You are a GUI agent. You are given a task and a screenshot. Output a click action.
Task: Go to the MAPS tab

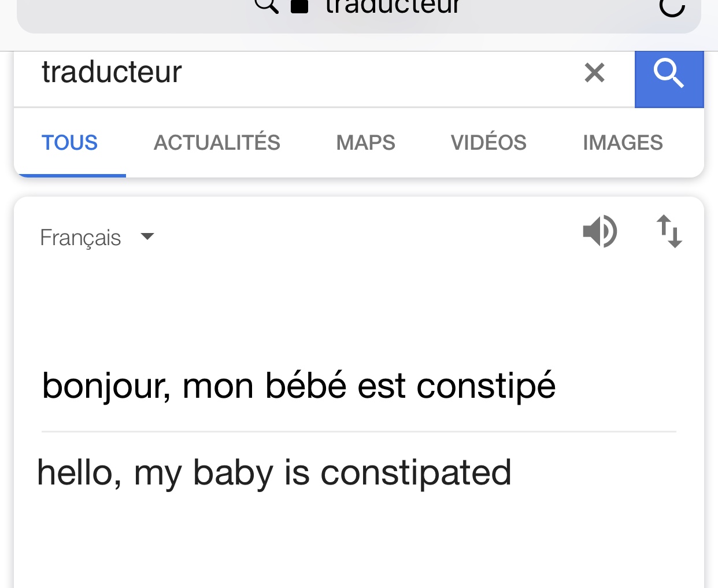tap(365, 143)
